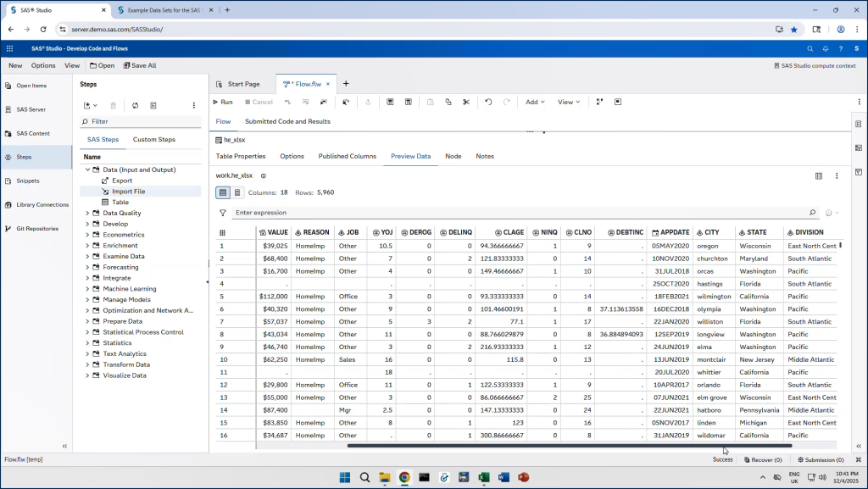The height and width of the screenshot is (489, 868).
Task: Open Word from the Windows taskbar
Action: tap(504, 477)
